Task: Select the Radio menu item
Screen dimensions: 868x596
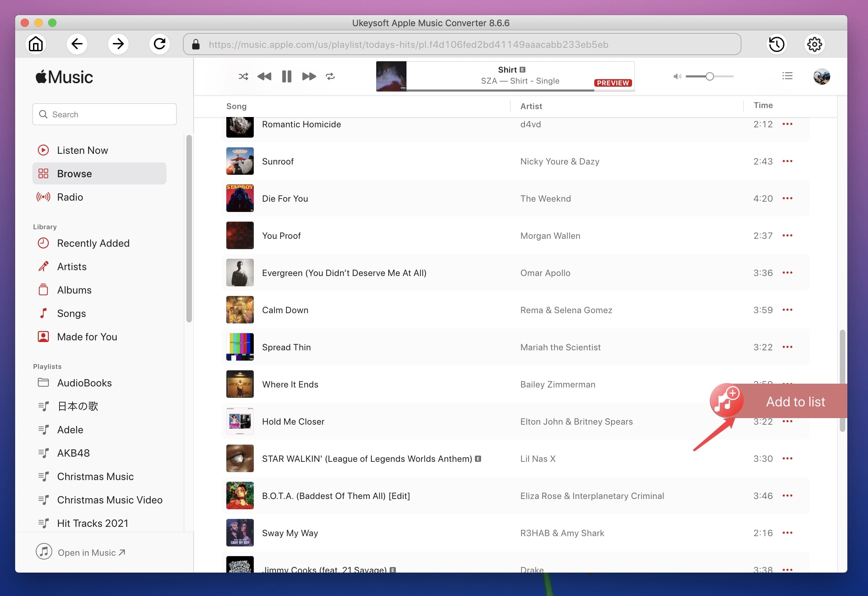Action: (x=70, y=197)
